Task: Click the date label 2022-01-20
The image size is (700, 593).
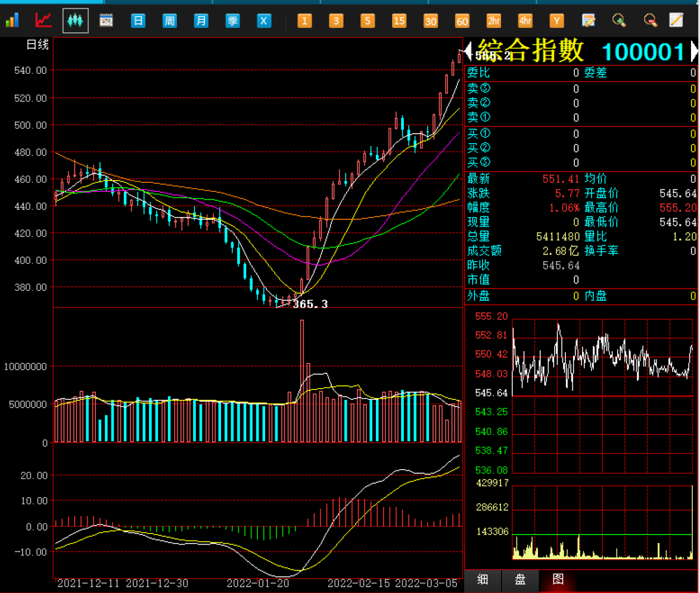Action: tap(257, 583)
